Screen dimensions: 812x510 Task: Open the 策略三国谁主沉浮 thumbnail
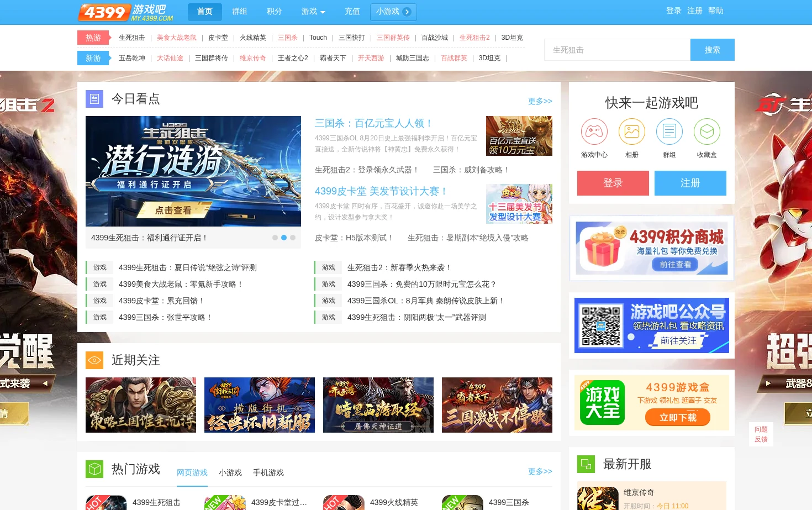[x=141, y=405]
